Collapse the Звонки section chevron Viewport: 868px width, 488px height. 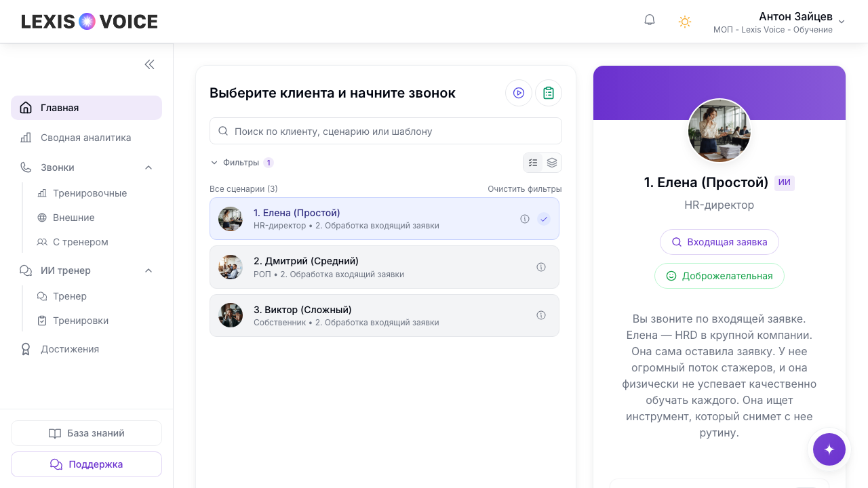(x=149, y=167)
